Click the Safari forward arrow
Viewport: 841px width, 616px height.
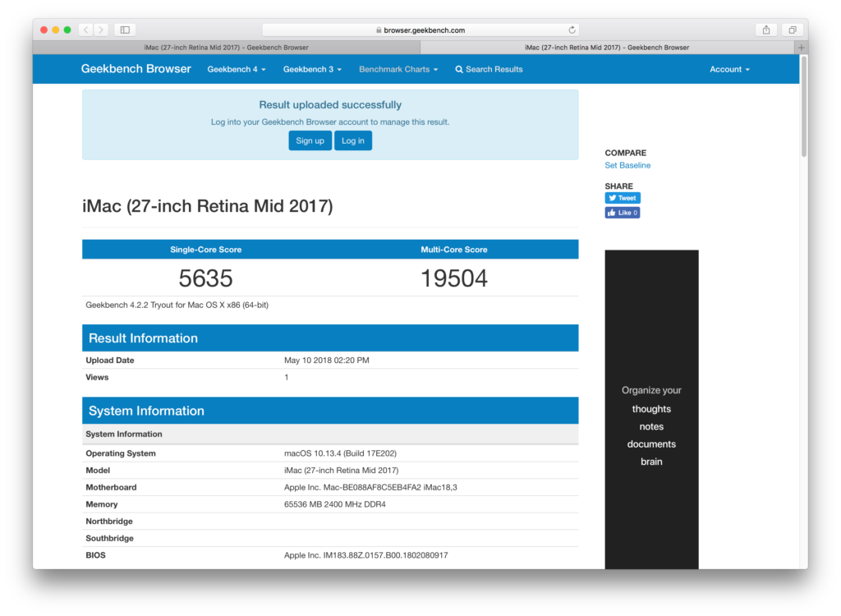[x=101, y=30]
